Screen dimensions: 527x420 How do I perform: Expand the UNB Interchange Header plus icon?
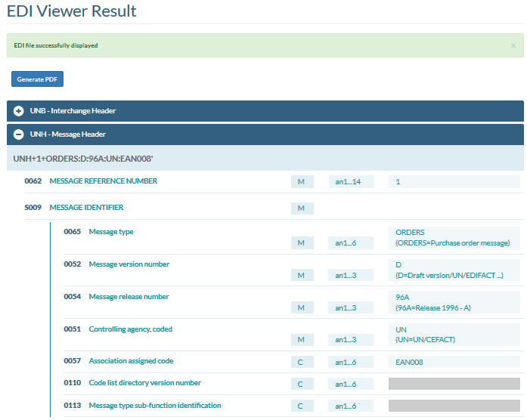pos(19,111)
